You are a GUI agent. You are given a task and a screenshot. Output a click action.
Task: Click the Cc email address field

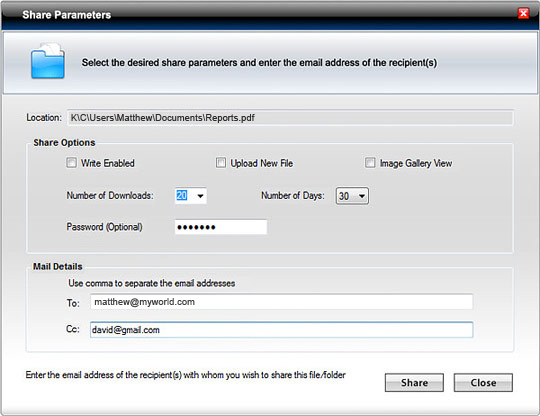281,330
